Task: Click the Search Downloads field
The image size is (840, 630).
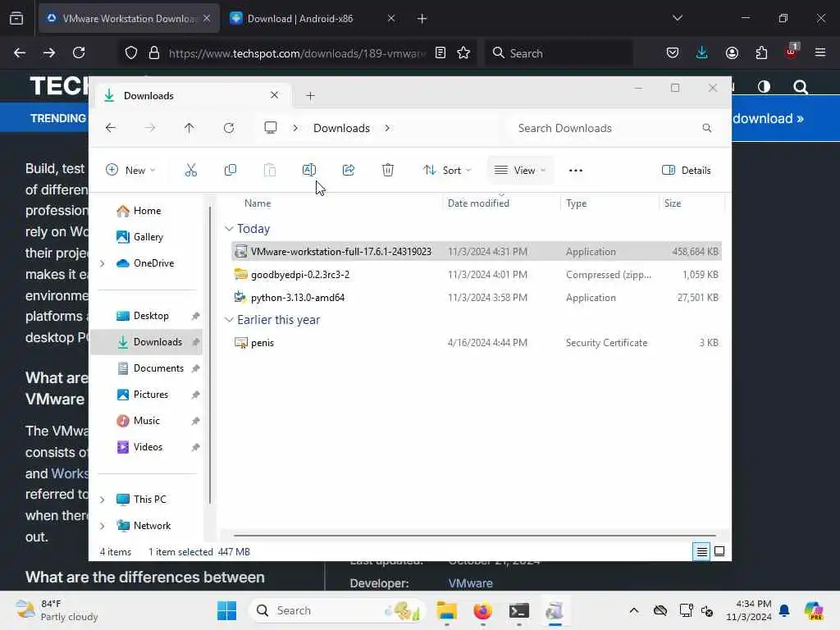Action: 614,128
